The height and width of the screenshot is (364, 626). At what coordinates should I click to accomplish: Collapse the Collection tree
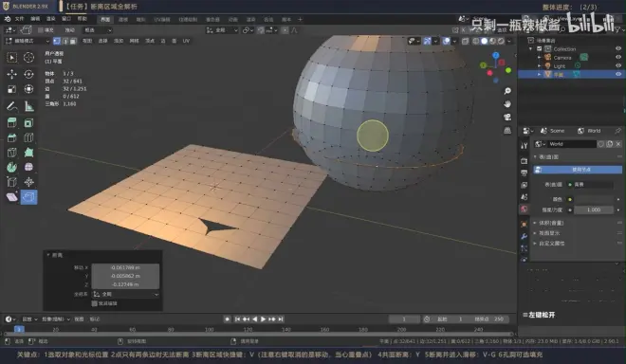coord(530,48)
